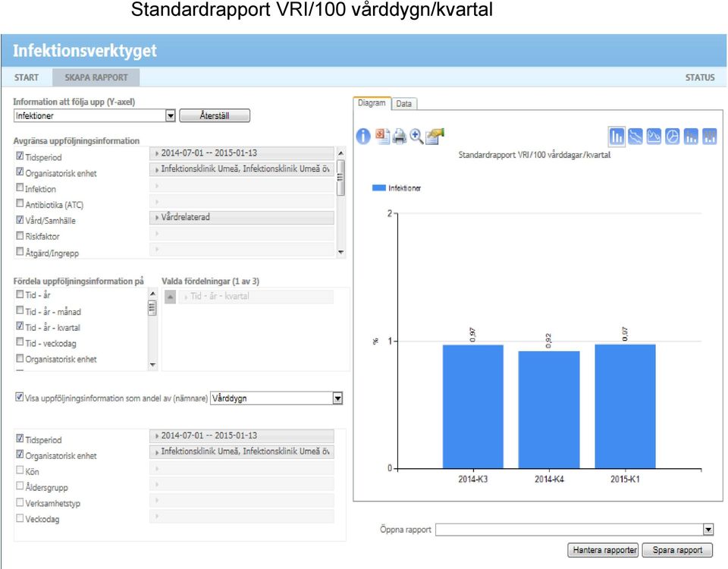The image size is (728, 569).
Task: Switch to the Diagram tab
Action: [372, 103]
